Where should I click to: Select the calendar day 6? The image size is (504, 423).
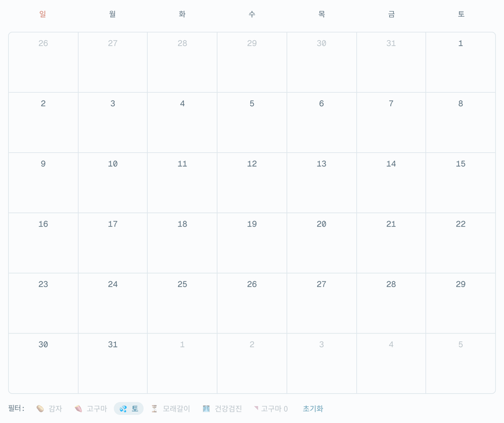pos(321,123)
